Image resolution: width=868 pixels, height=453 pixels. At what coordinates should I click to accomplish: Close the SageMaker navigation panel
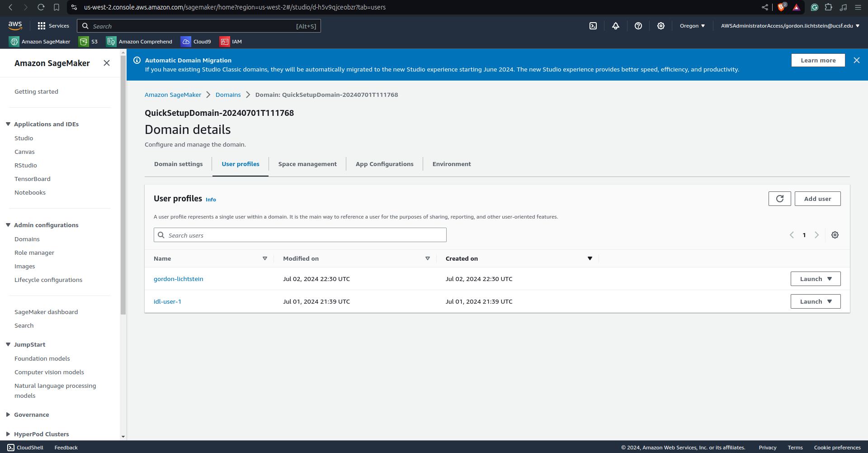[x=107, y=63]
